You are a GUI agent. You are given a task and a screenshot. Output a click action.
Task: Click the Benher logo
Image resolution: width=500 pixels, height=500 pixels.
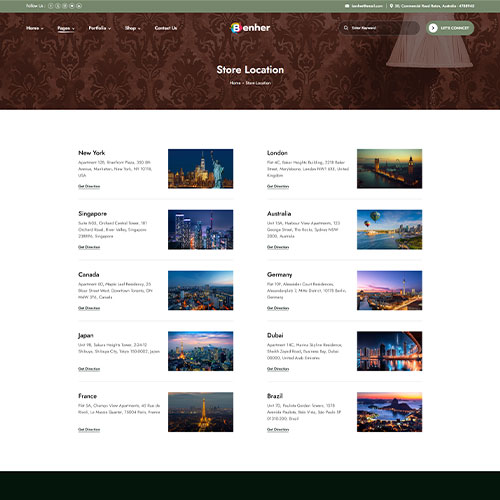(250, 28)
